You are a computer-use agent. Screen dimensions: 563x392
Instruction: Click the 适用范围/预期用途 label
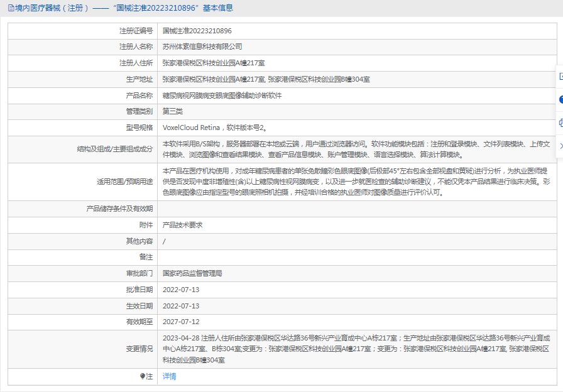(124, 182)
